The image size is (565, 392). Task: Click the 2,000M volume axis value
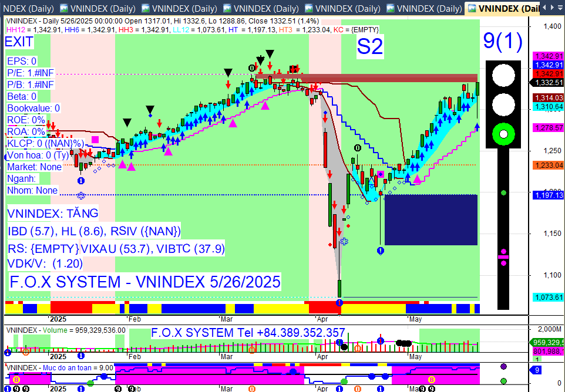[x=550, y=329]
